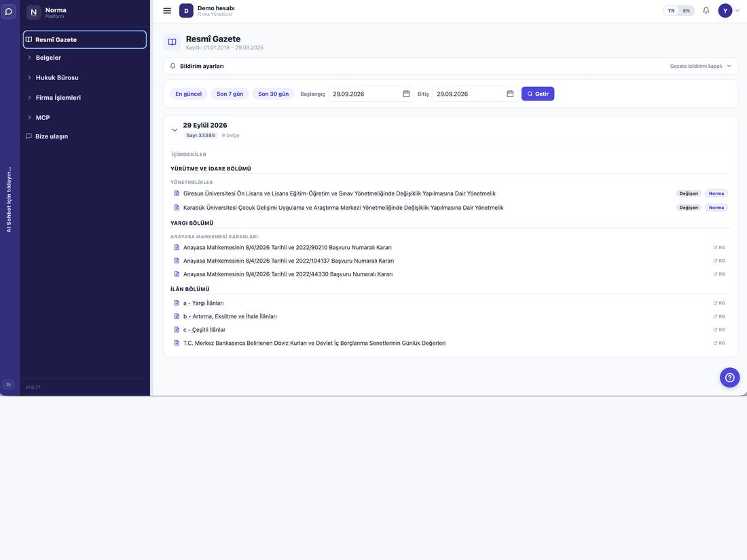Collapse the 29 Eylül 2026 issue

175,130
